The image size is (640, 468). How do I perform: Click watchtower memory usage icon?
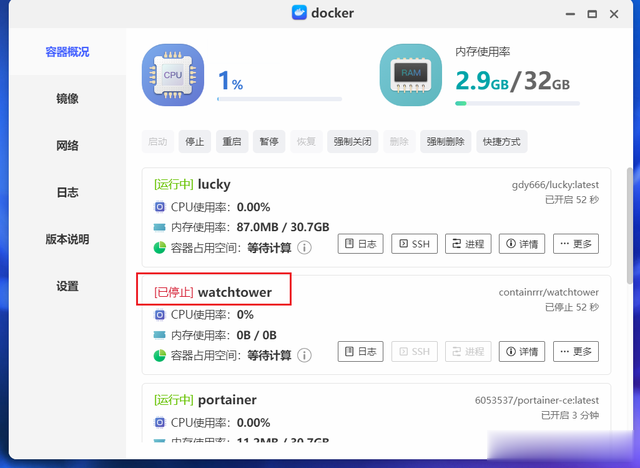pos(160,335)
